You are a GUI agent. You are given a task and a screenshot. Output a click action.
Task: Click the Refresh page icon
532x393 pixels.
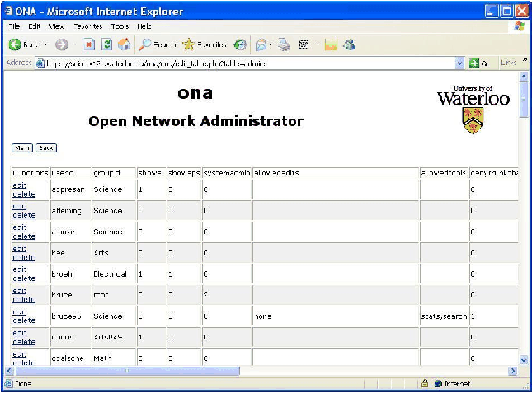pos(107,44)
